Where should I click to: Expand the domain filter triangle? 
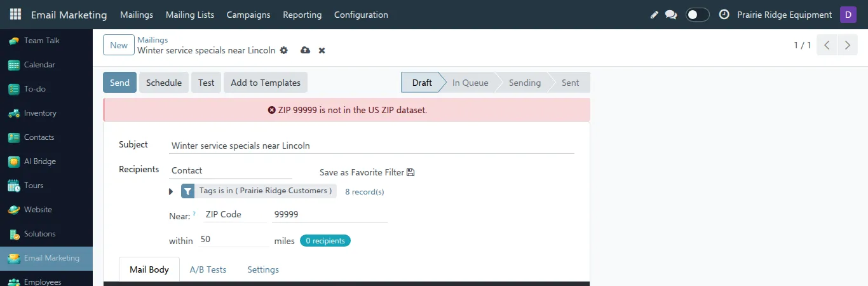click(171, 191)
